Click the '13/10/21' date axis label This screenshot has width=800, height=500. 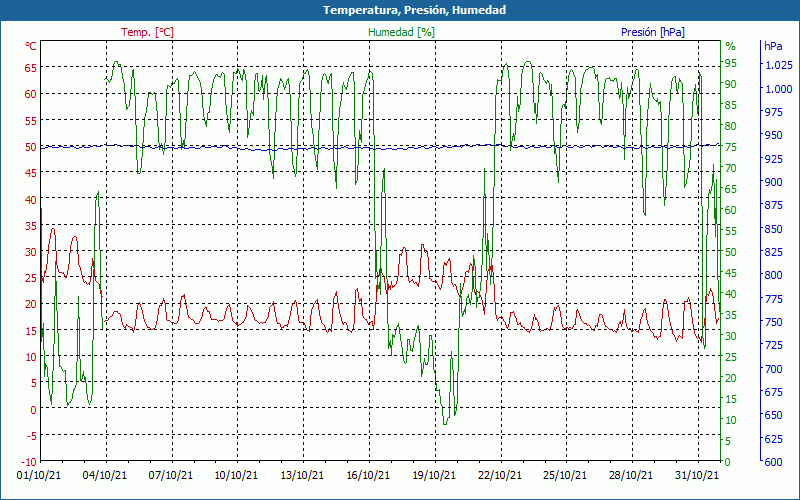pos(302,475)
